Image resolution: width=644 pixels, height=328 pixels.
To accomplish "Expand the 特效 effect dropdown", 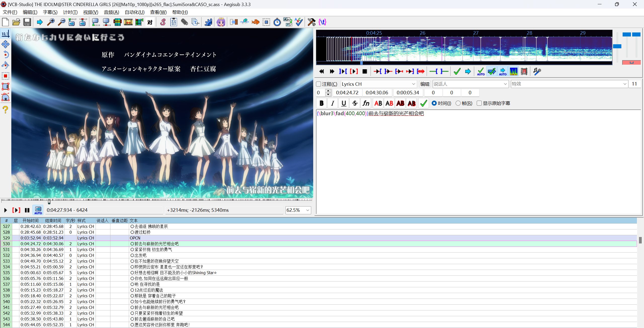I will 625,84.
